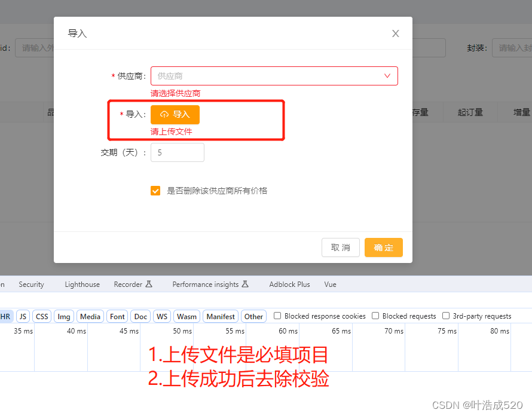The image size is (532, 416).
Task: Check the 3rd-party requests option
Action: pyautogui.click(x=446, y=316)
